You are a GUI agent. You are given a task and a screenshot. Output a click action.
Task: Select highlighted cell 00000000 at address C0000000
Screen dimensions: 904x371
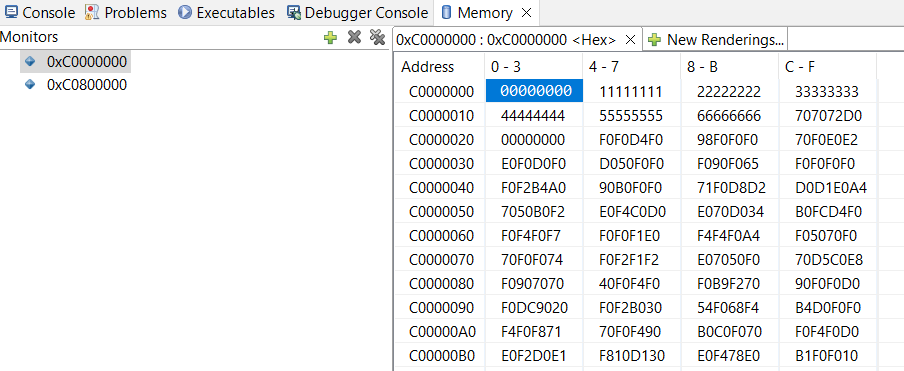pyautogui.click(x=534, y=91)
